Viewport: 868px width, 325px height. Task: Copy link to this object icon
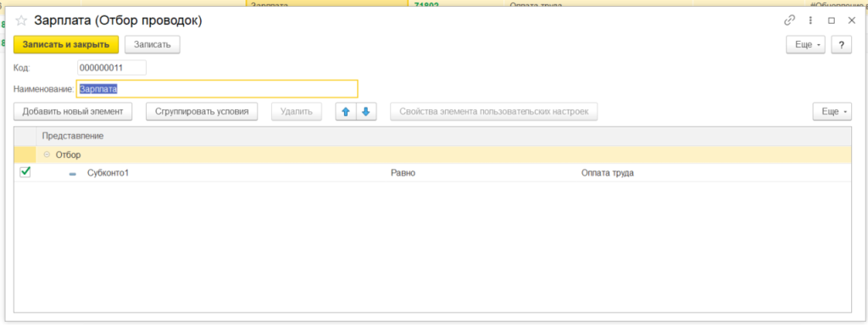coord(789,20)
